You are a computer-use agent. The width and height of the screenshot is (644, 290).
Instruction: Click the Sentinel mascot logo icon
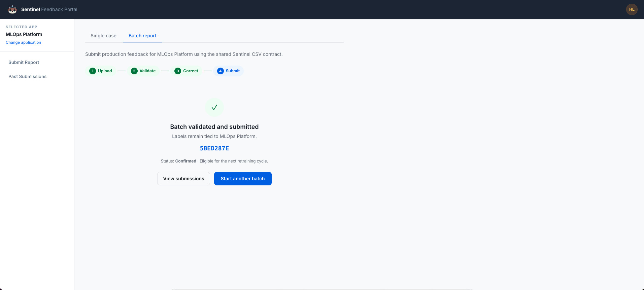coord(12,9)
